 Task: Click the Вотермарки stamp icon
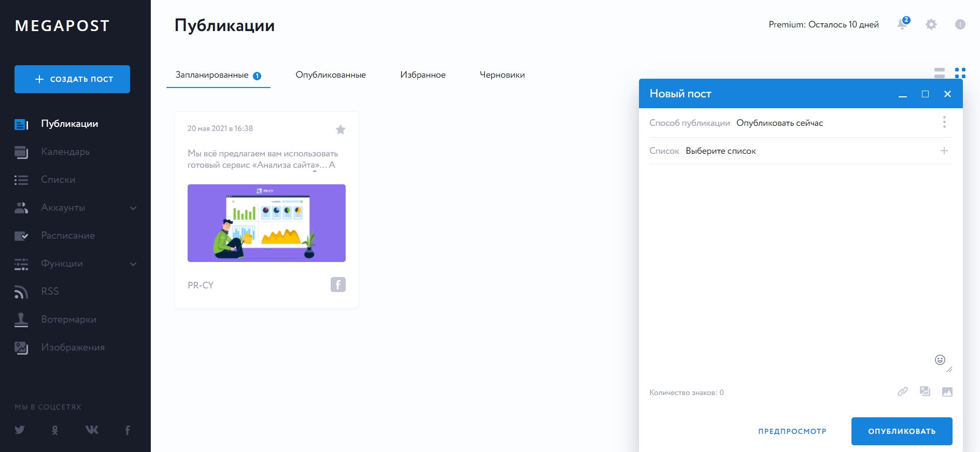21,320
